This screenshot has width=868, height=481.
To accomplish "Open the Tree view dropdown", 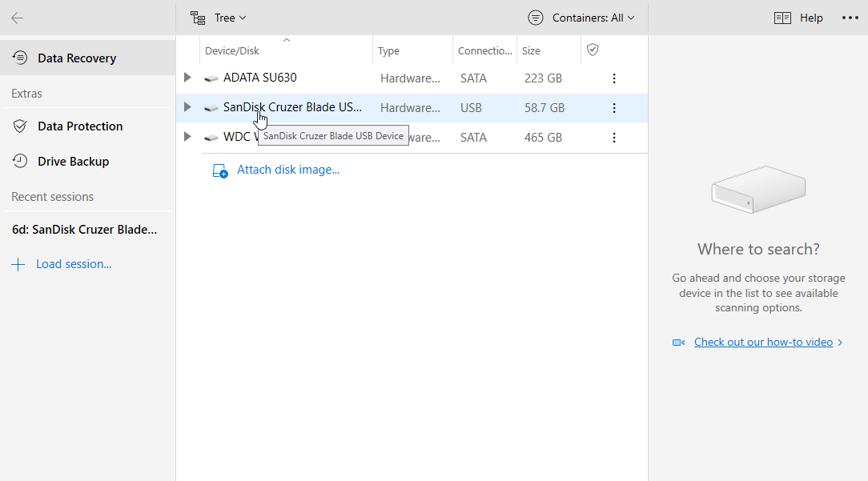I will click(x=219, y=18).
